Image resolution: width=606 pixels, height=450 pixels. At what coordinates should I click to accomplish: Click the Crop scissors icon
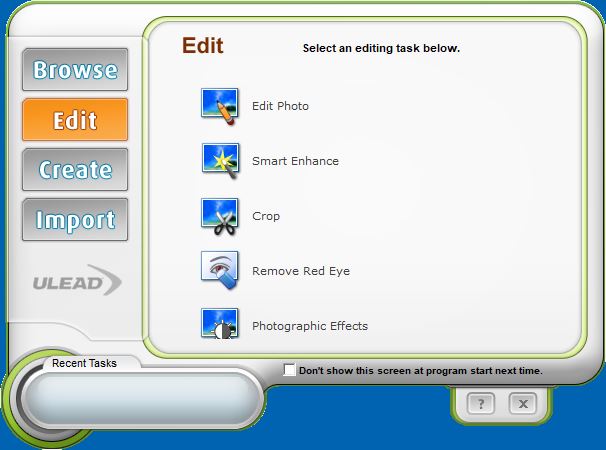point(220,216)
